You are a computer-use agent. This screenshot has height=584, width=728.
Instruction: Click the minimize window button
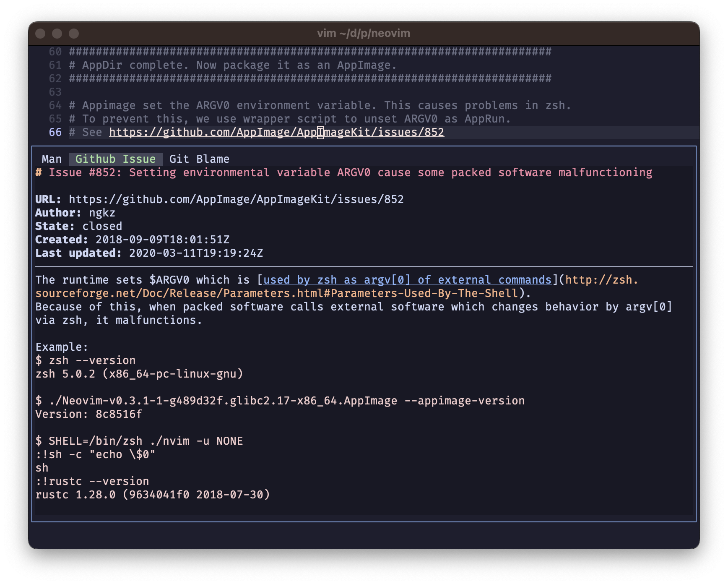(x=57, y=34)
